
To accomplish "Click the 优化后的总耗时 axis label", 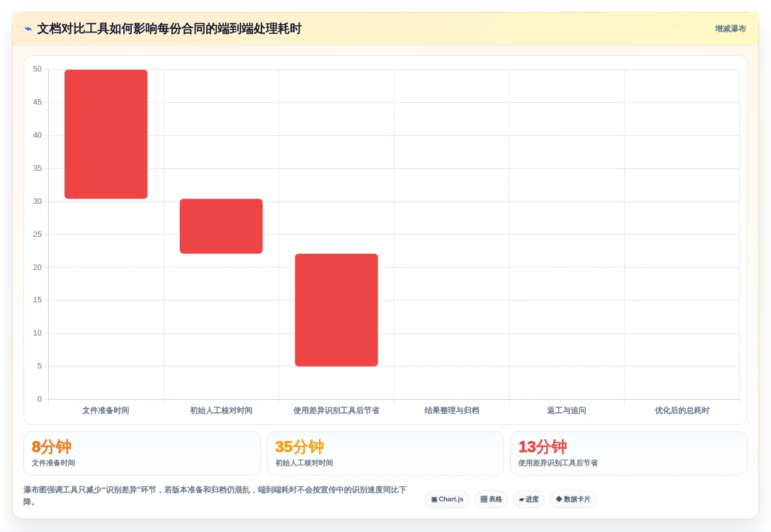I will (x=682, y=411).
